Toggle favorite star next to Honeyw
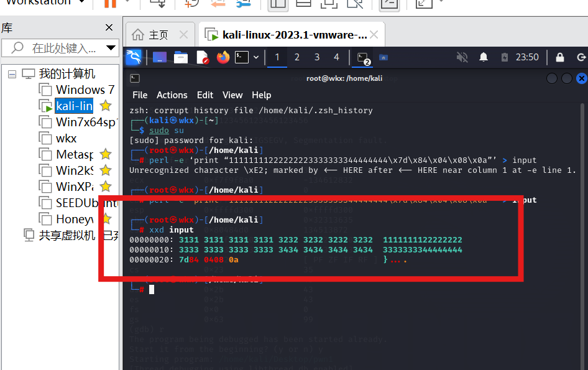Screen dimensions: 588x370 click(106, 218)
